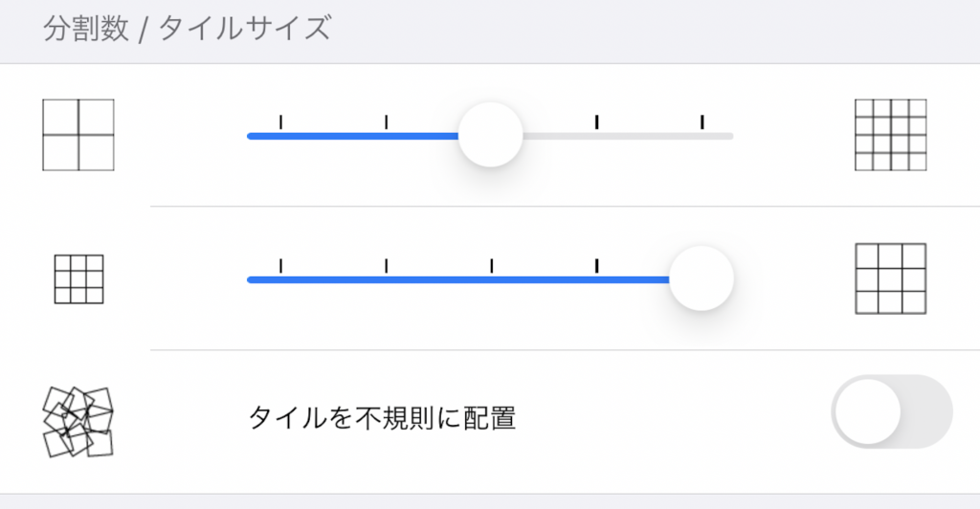Click the 4x4 dense grid icon

point(891,135)
